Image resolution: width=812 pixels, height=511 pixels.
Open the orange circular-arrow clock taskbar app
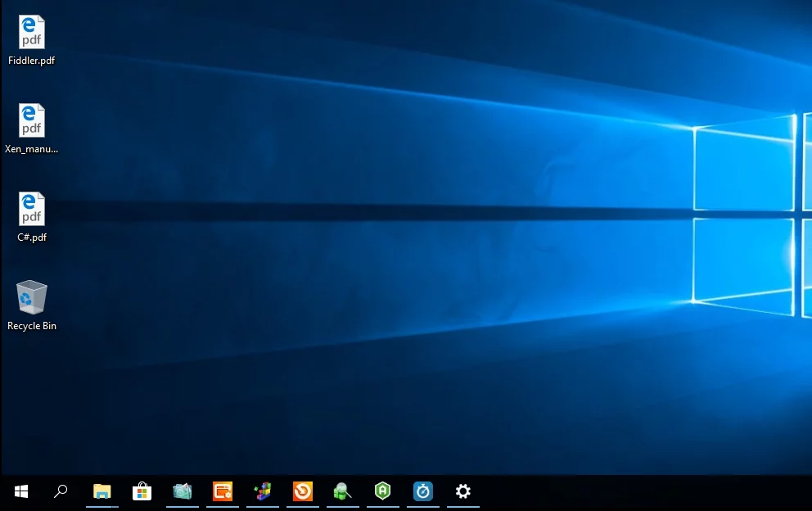pos(303,491)
